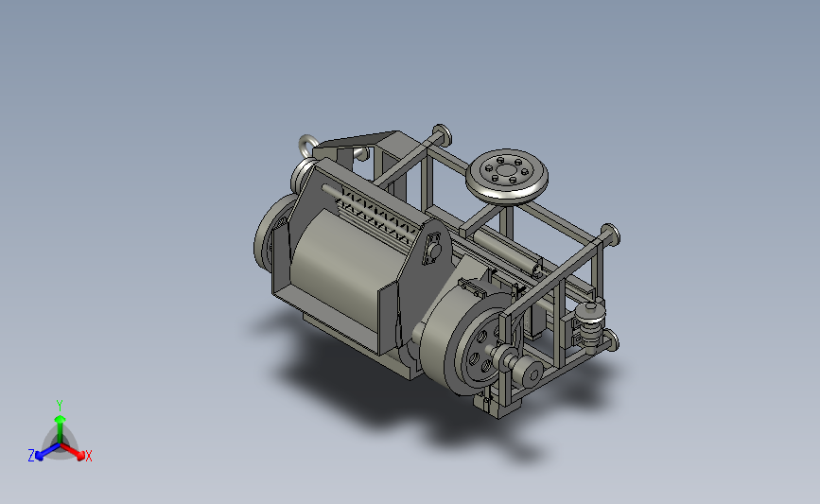Select the square flange bearing on side plate
The width and height of the screenshot is (820, 504).
[433, 249]
